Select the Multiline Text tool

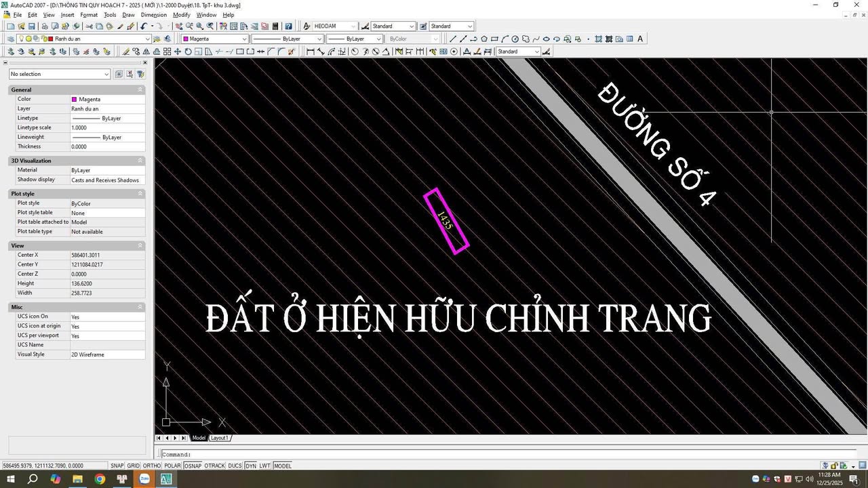click(639, 39)
